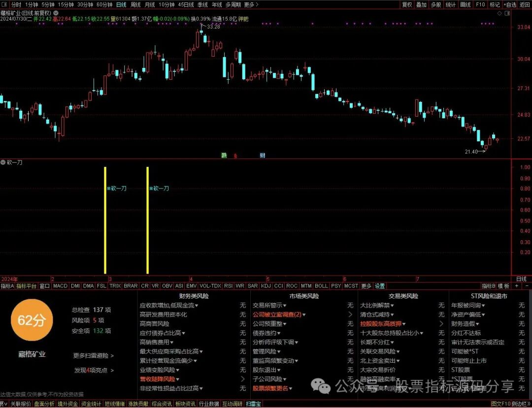This screenshot has width=532, height=408.
Task: Click the 返回 back button
Action: (525, 5)
